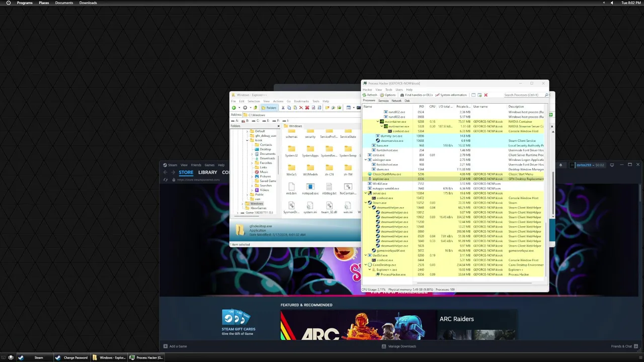Select system.ini file in Explorer++

pyautogui.click(x=310, y=208)
